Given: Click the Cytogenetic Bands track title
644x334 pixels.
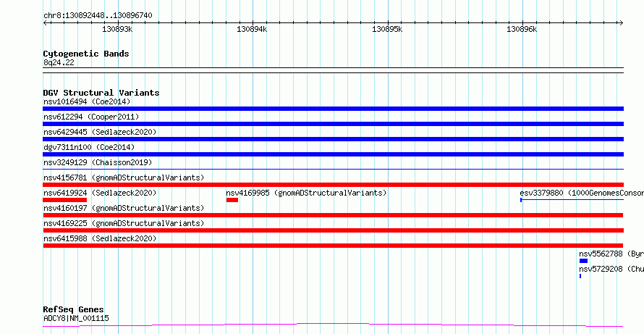Looking at the screenshot, I should [86, 54].
